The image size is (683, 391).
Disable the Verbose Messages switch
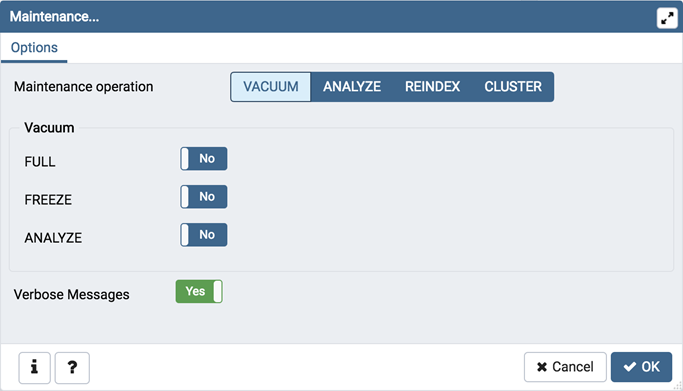pos(199,291)
